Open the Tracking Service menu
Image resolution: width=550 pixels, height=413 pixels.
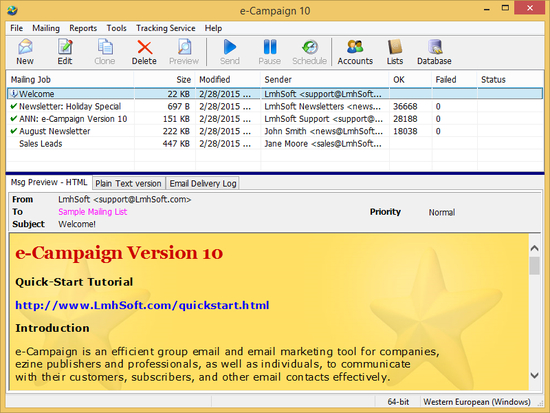pyautogui.click(x=166, y=28)
